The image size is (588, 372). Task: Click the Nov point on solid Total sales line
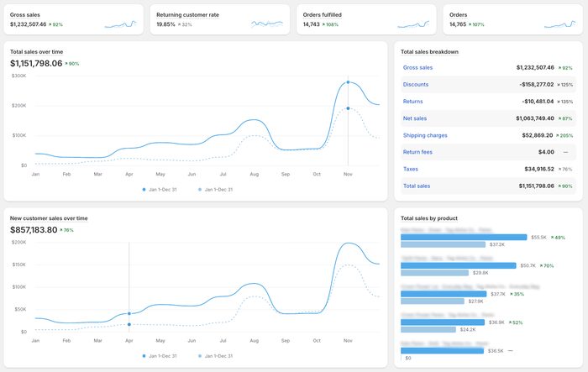click(348, 82)
